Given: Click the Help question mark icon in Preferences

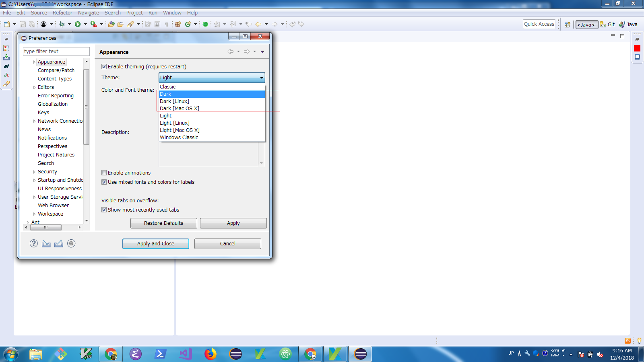Looking at the screenshot, I should tap(34, 243).
